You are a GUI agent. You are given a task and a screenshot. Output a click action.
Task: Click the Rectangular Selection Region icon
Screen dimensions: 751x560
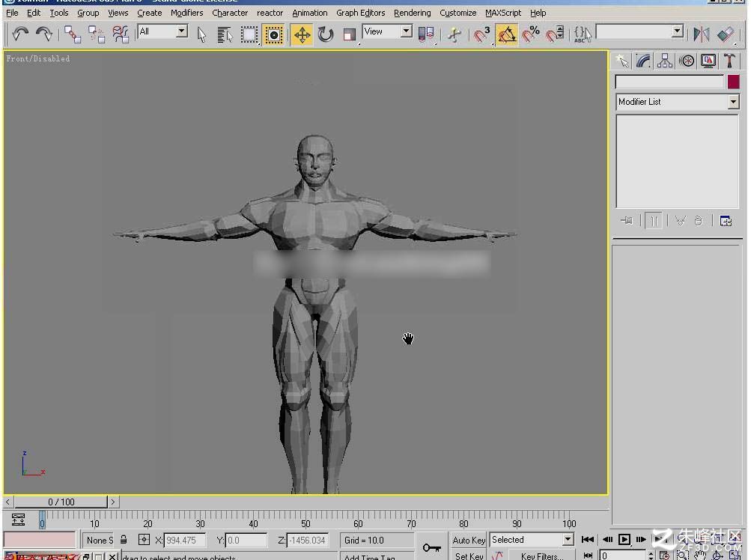(x=249, y=34)
